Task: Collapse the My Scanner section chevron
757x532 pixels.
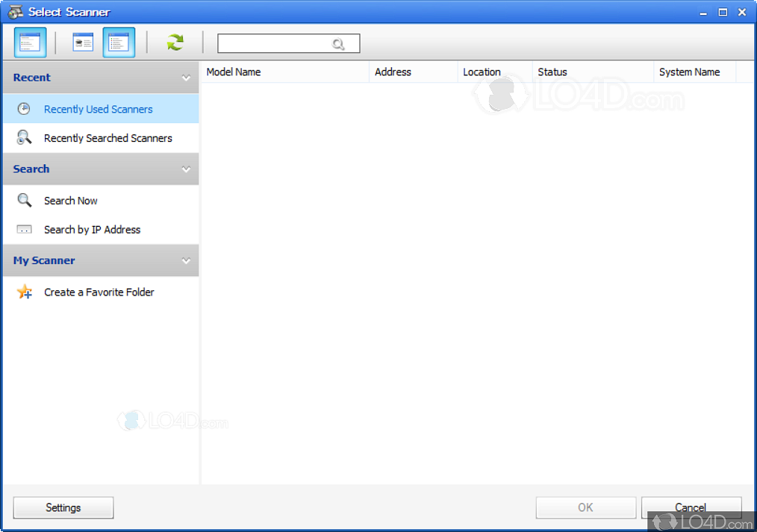Action: pyautogui.click(x=186, y=261)
